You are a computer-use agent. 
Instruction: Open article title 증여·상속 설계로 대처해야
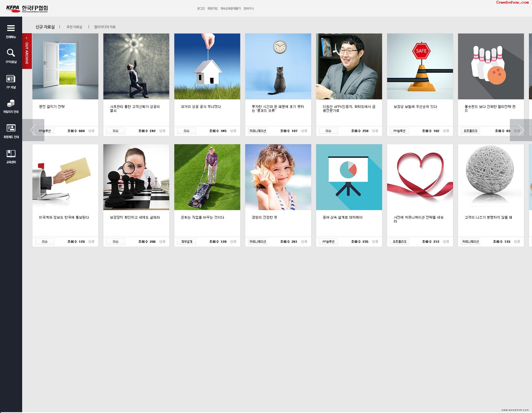pyautogui.click(x=342, y=217)
